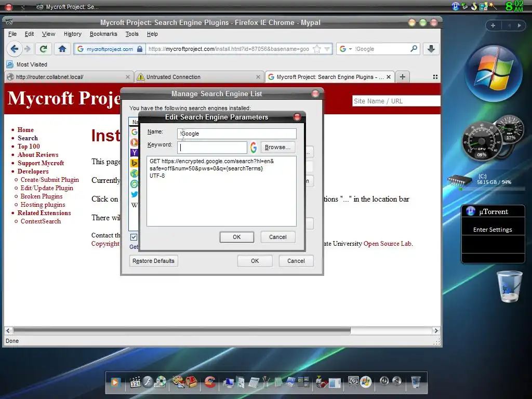Click the padlock site identity icon
The image size is (532, 399).
coord(139,49)
